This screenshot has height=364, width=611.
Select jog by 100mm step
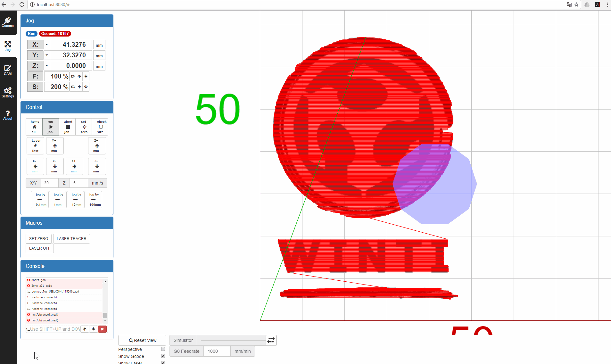[x=94, y=200]
